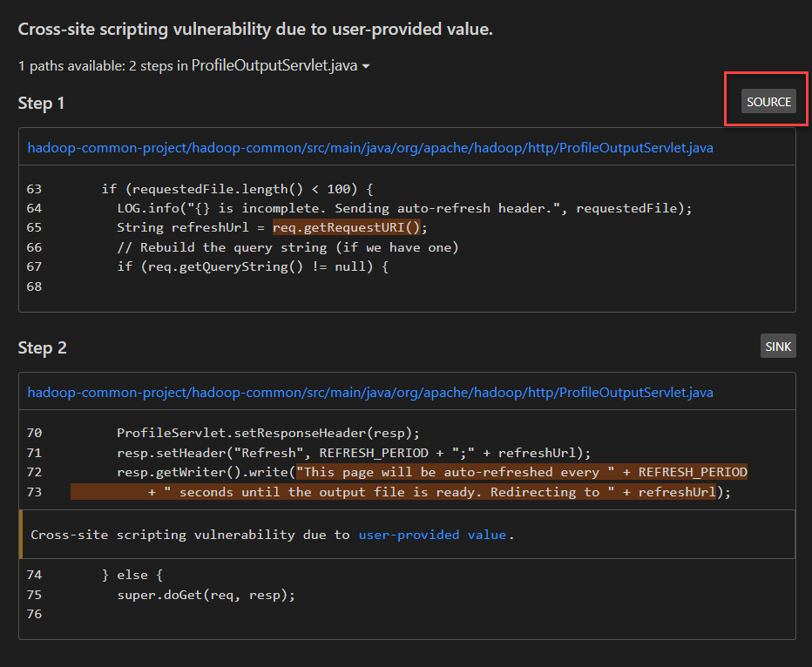This screenshot has width=812, height=667.
Task: Click line number 65 in Step 1
Action: pos(34,227)
